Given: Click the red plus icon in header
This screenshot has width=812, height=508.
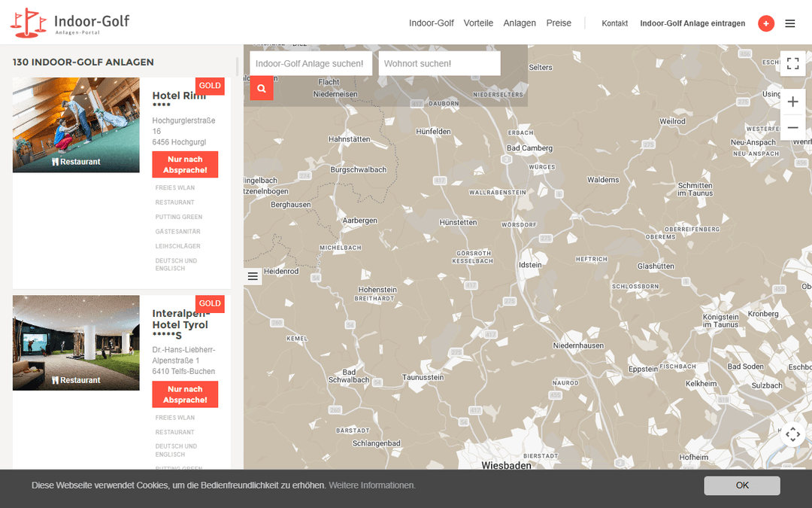Looking at the screenshot, I should coord(766,23).
